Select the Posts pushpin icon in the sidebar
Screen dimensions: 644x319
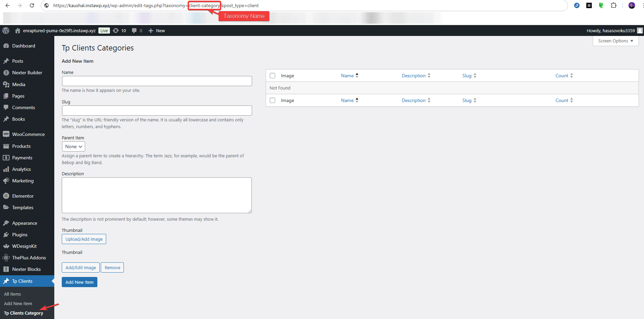click(x=6, y=61)
